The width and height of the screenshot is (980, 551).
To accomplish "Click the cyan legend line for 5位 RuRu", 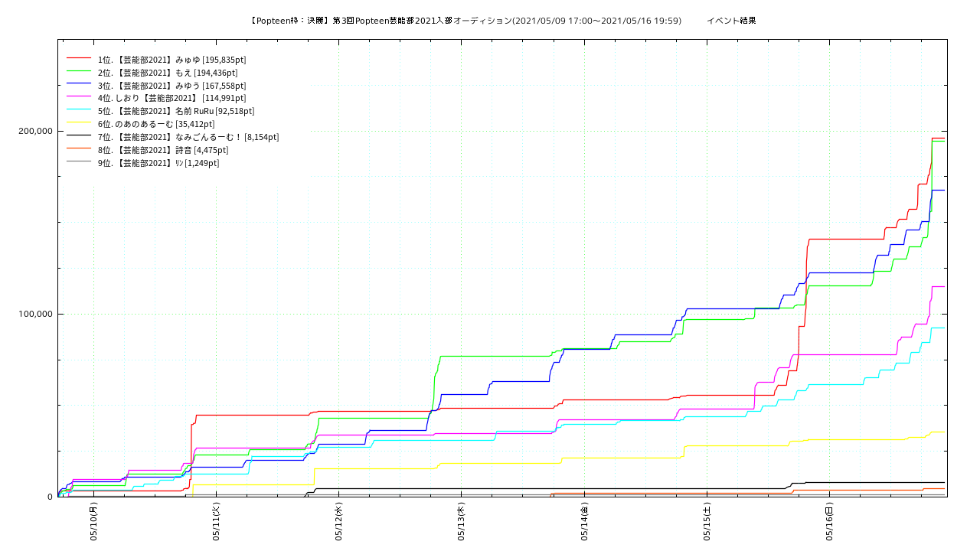I will point(79,111).
